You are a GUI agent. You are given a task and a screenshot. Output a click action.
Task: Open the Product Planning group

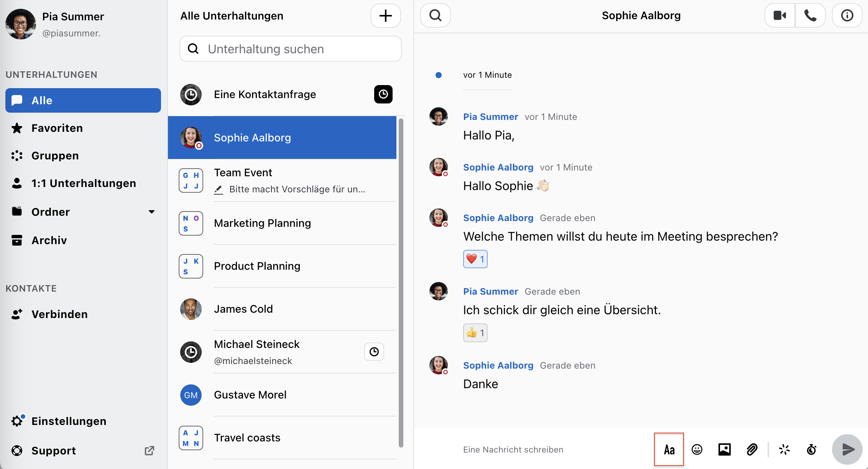coord(282,266)
